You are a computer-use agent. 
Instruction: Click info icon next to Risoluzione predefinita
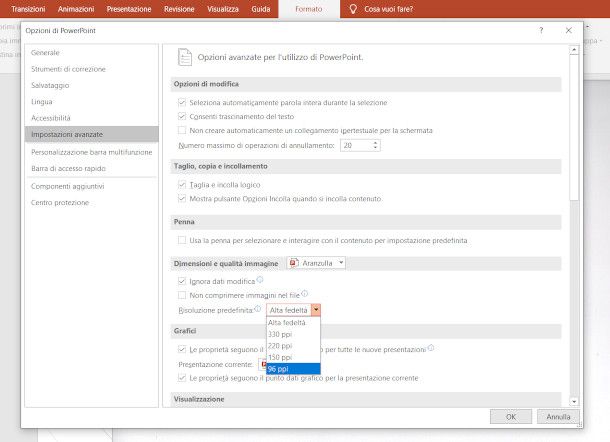click(258, 309)
